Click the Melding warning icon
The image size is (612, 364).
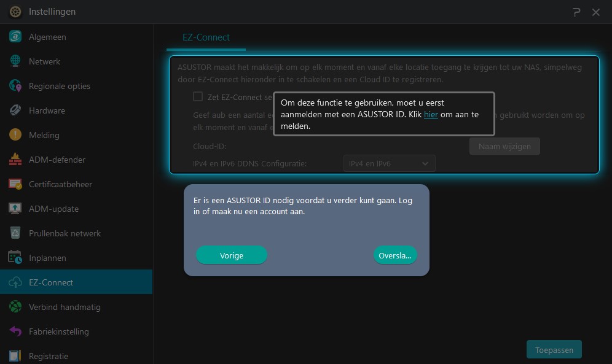point(15,135)
